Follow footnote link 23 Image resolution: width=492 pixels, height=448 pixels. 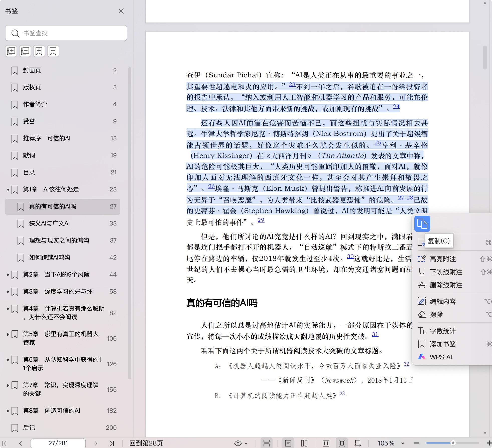click(x=292, y=85)
